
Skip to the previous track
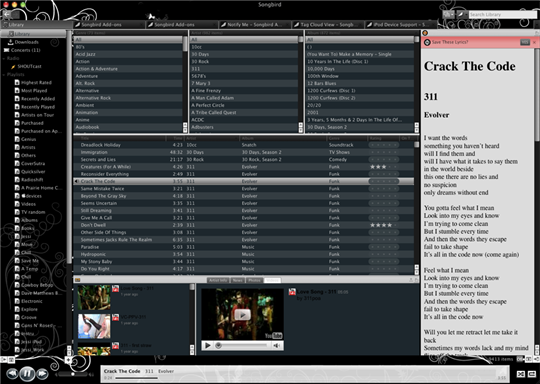pyautogui.click(x=12, y=373)
